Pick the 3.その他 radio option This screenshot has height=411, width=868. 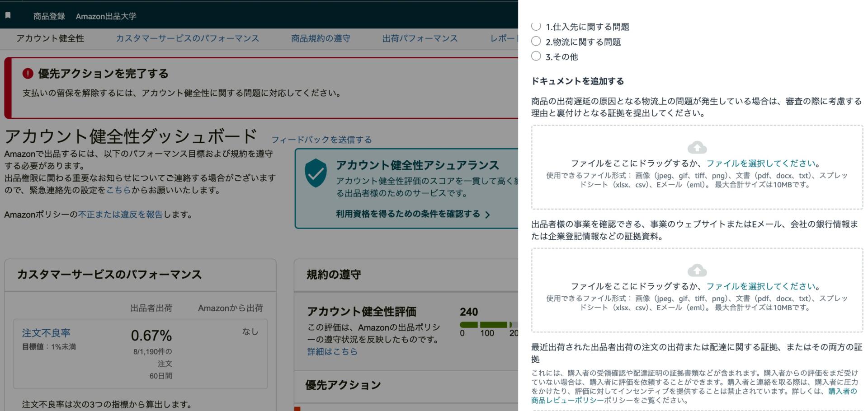tap(536, 56)
